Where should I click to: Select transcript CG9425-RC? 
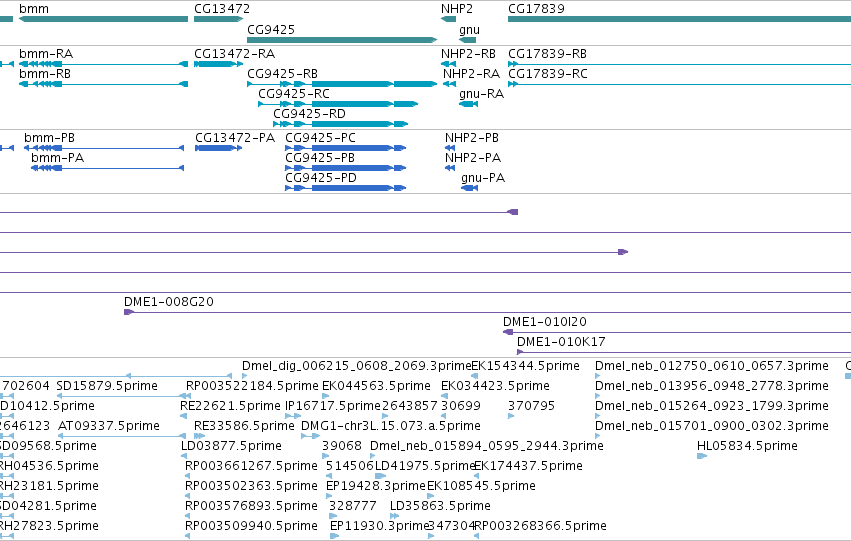(294, 94)
